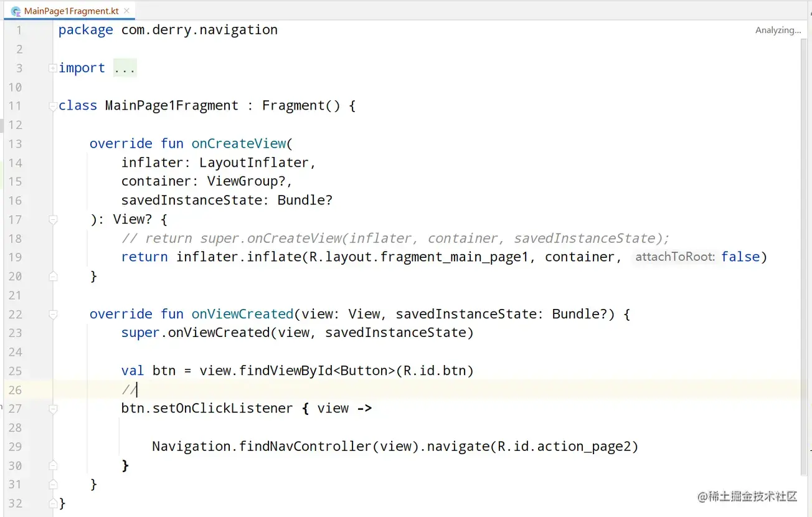Collapse fold marker at line 17
812x517 pixels.
tap(52, 219)
